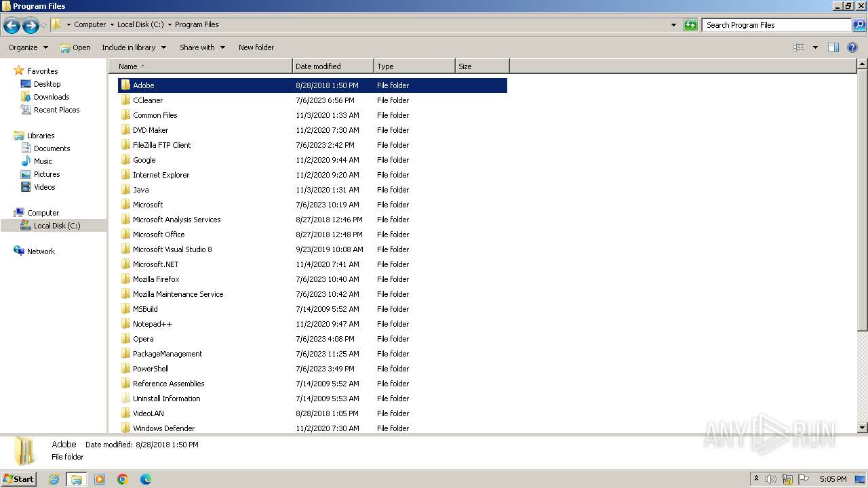Click Program Files breadcrumb segment
This screenshot has height=488, width=868.
197,24
